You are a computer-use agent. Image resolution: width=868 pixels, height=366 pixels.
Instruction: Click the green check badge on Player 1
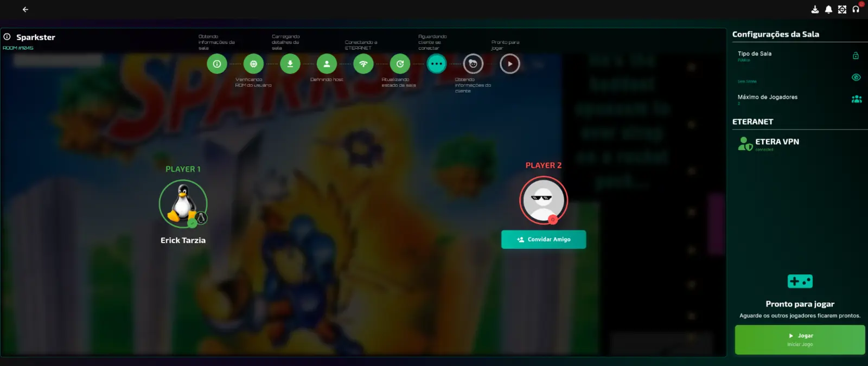point(192,223)
